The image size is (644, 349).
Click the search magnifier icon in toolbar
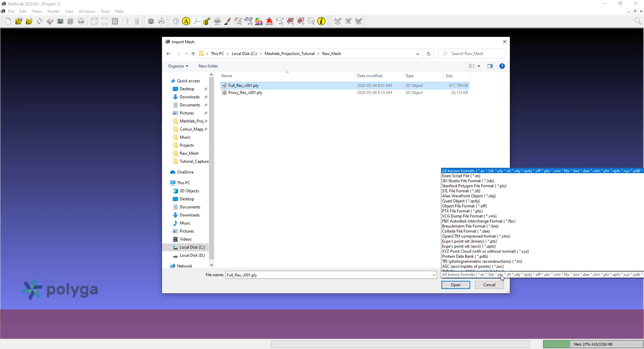(638, 21)
